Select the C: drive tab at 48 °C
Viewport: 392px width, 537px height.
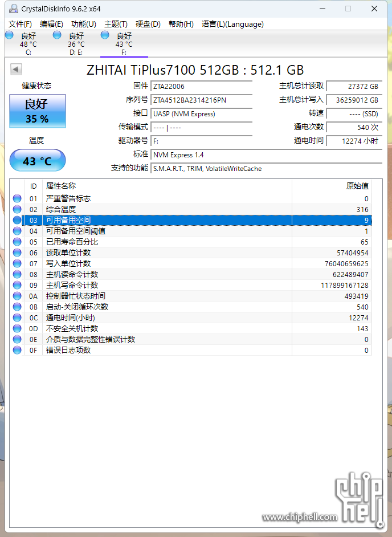[28, 43]
